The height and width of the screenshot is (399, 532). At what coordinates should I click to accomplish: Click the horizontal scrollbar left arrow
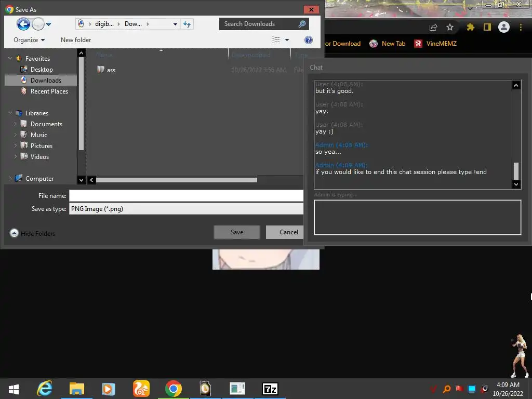click(x=91, y=180)
